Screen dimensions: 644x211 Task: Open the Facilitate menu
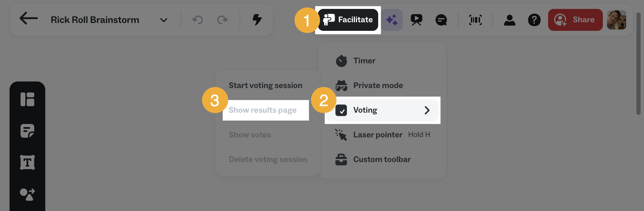point(348,20)
